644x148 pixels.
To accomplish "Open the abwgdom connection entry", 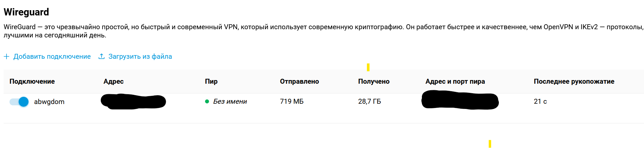I will click(x=49, y=102).
